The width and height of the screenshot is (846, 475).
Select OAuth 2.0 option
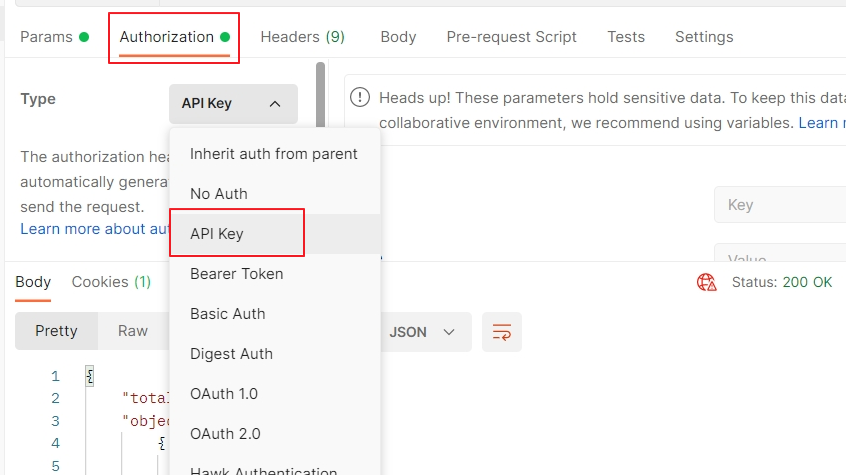click(274, 433)
